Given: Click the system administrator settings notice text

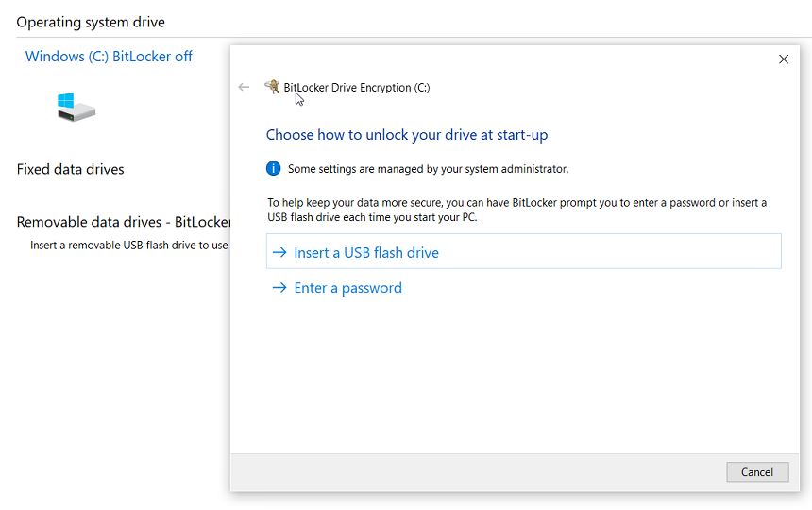Looking at the screenshot, I should (428, 169).
